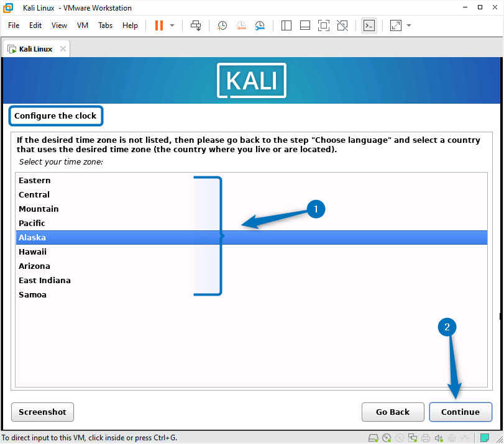
Task: Suspend the virtual machine
Action: (159, 25)
